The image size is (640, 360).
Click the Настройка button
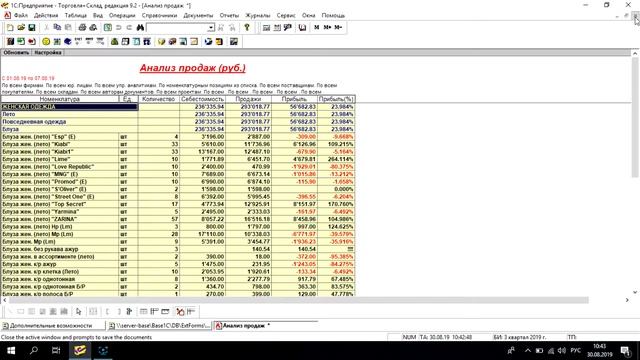point(48,53)
